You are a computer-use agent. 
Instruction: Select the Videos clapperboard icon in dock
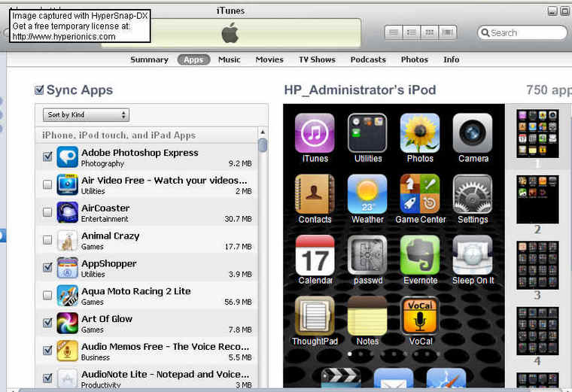coord(341,378)
